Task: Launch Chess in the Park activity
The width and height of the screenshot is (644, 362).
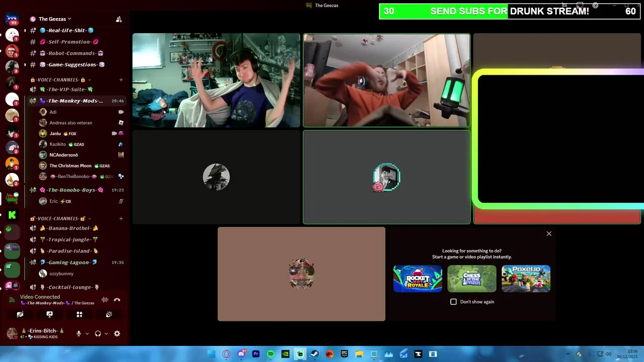Action: 472,279
